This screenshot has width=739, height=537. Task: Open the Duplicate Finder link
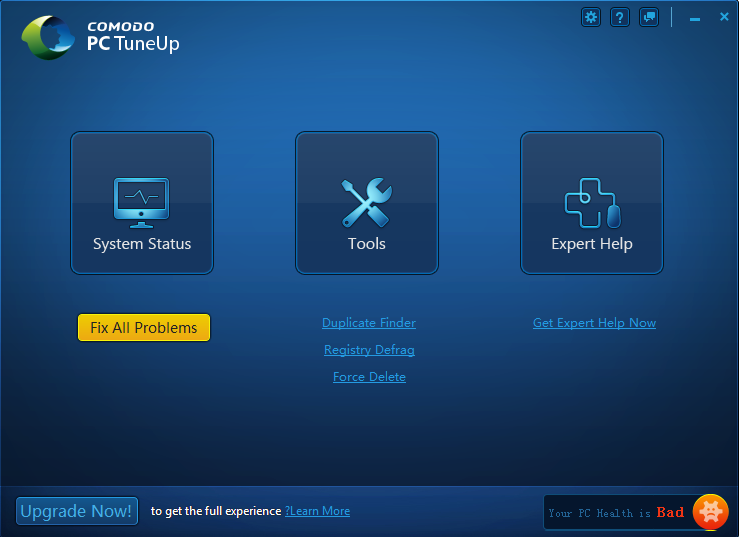tap(369, 323)
